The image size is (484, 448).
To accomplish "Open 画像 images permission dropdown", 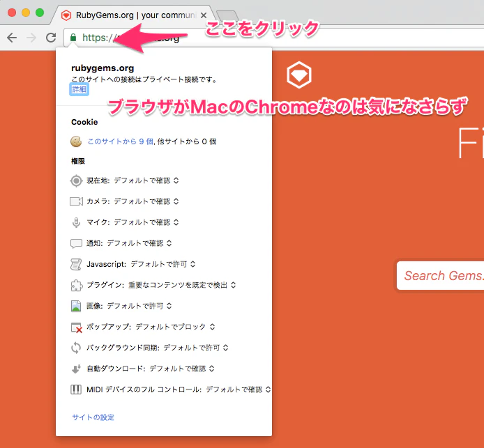I will (x=139, y=306).
